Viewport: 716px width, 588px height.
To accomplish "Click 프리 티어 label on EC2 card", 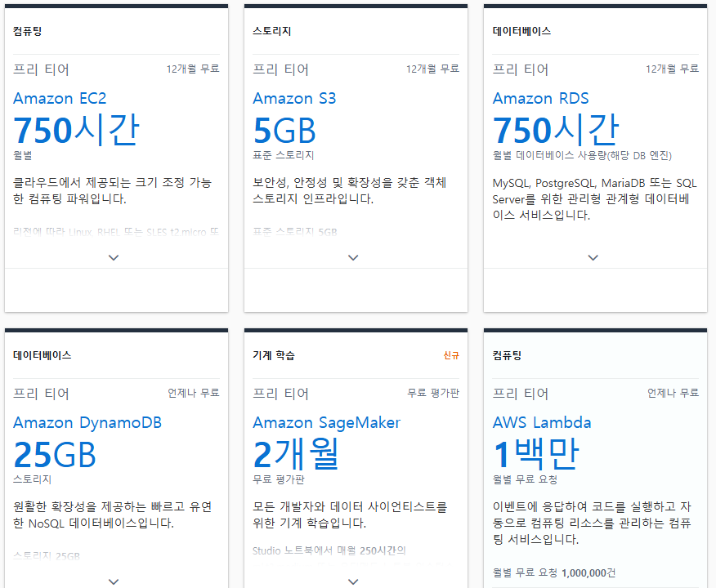I will click(x=41, y=69).
